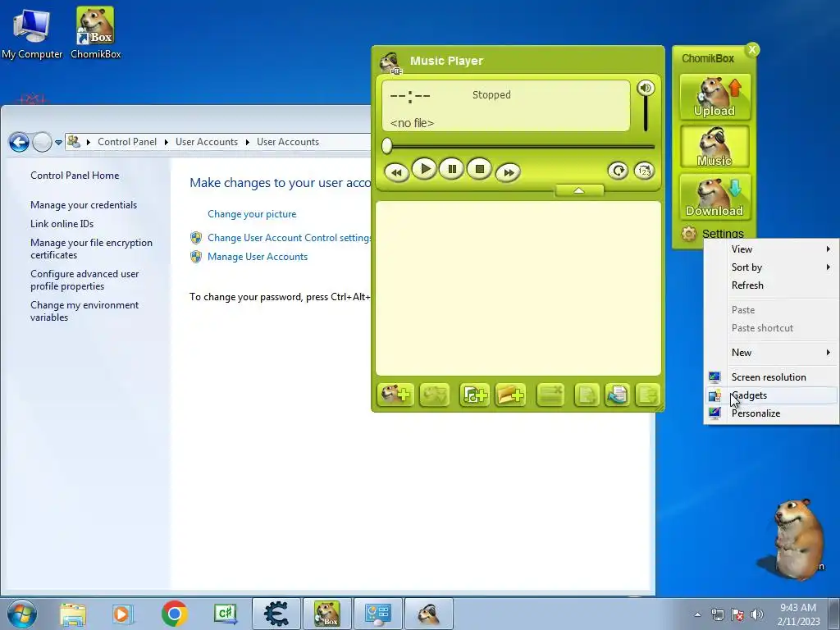Open the ChomikBox Download button
840x630 pixels.
pyautogui.click(x=714, y=197)
